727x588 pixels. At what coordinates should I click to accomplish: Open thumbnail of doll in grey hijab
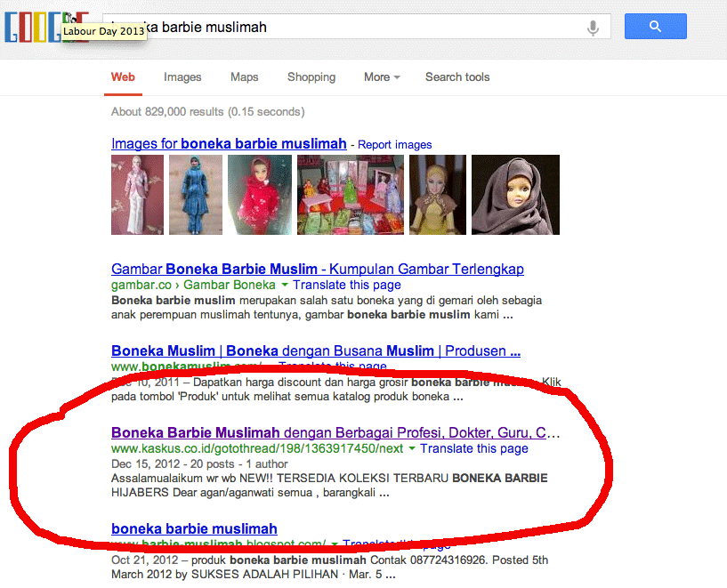click(x=515, y=195)
